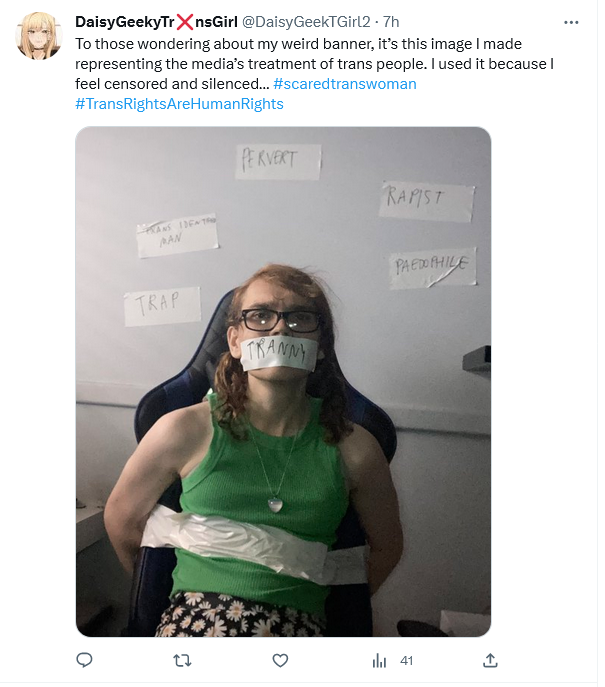The image size is (605, 687).
Task: Click the reply speech bubble icon
Action: click(x=84, y=660)
